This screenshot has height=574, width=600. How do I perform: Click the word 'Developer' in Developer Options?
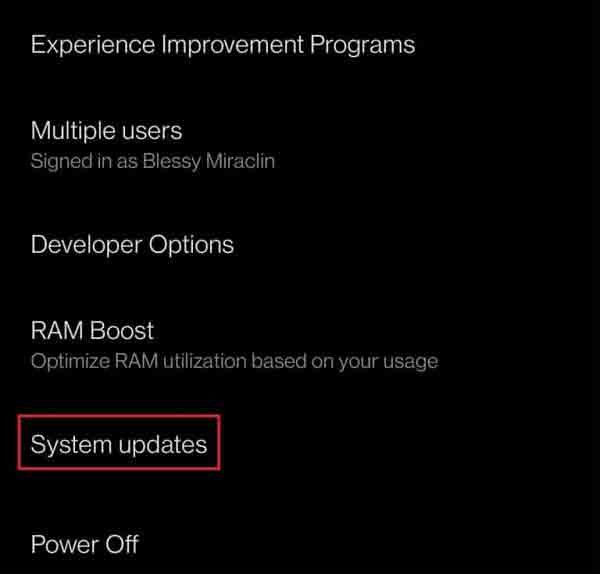[86, 245]
